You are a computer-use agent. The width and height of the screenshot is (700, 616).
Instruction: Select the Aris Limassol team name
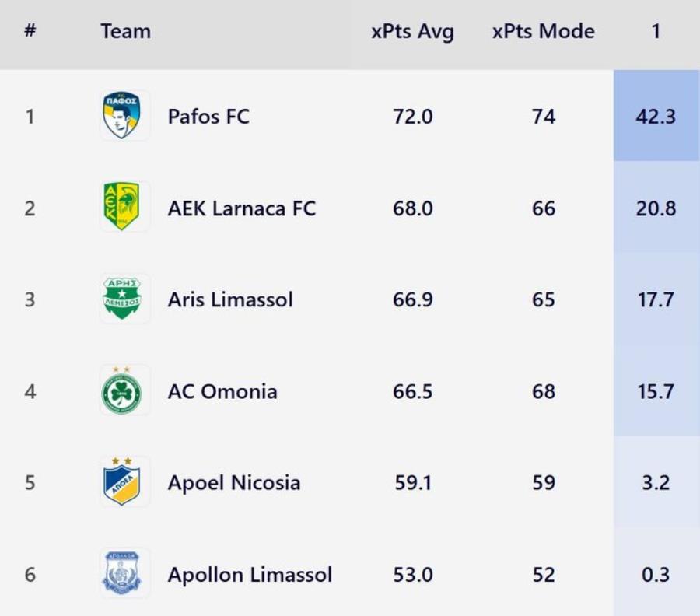tap(230, 300)
